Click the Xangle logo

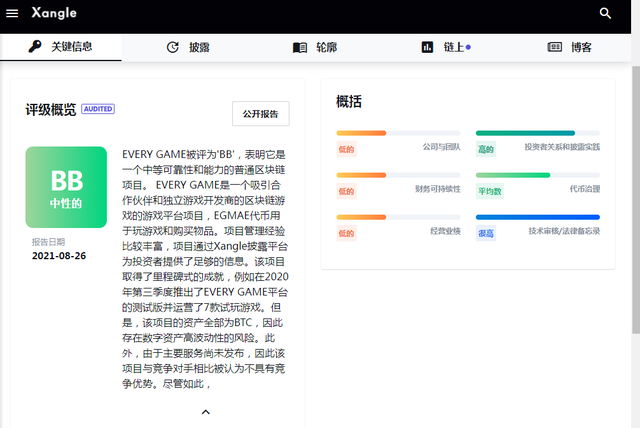(54, 13)
